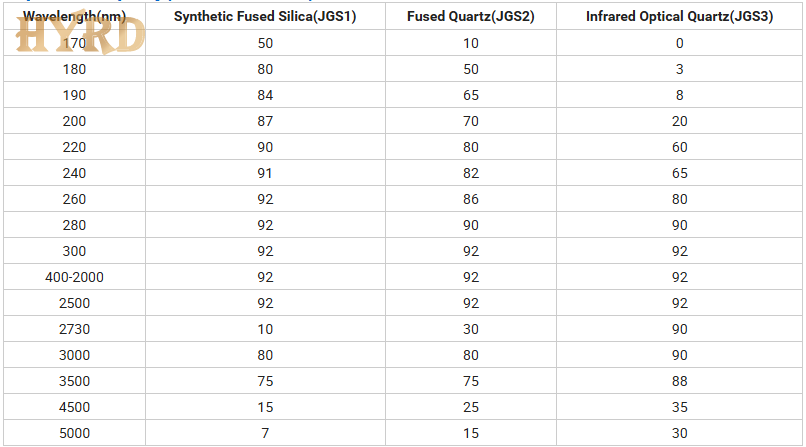This screenshot has width=806, height=447.
Task: Click the 0 value in JGS3 column
Action: [679, 43]
